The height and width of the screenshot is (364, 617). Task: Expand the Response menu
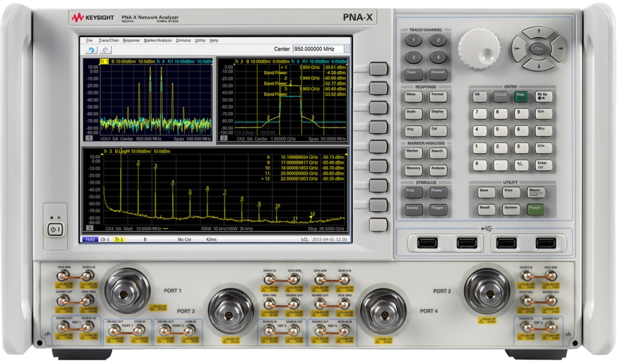[131, 40]
